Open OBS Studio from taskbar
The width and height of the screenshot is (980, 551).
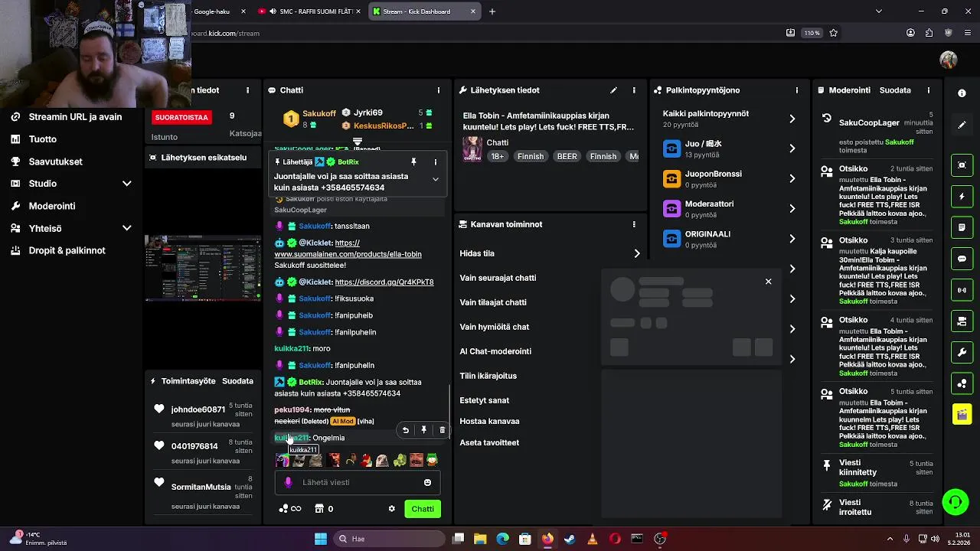coord(660,539)
